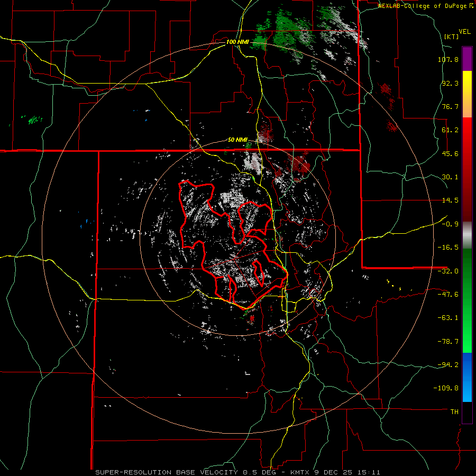
Task: Click the 100 NMI range ring label
Action: [237, 42]
